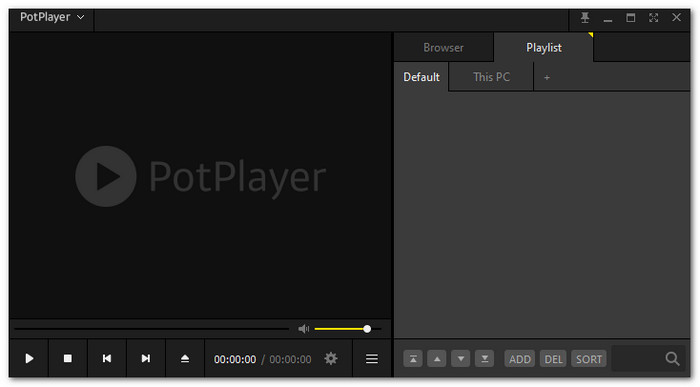
Task: Add a new playlist with plus tab
Action: tap(546, 77)
